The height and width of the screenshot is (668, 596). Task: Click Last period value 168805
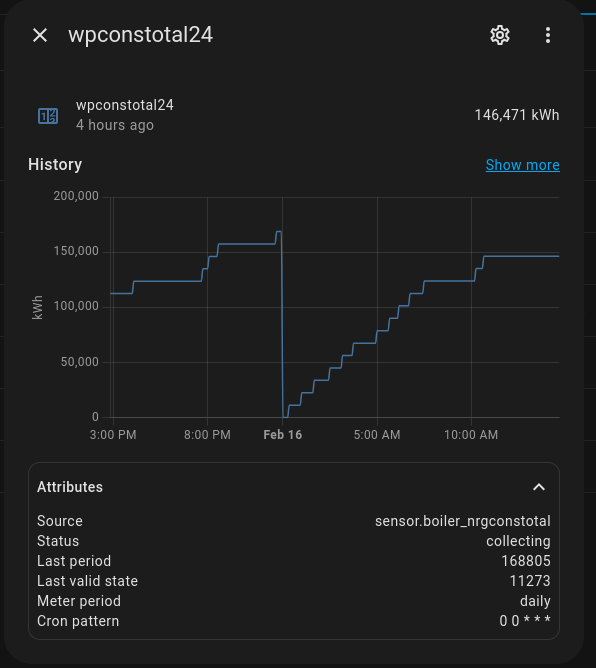click(526, 561)
